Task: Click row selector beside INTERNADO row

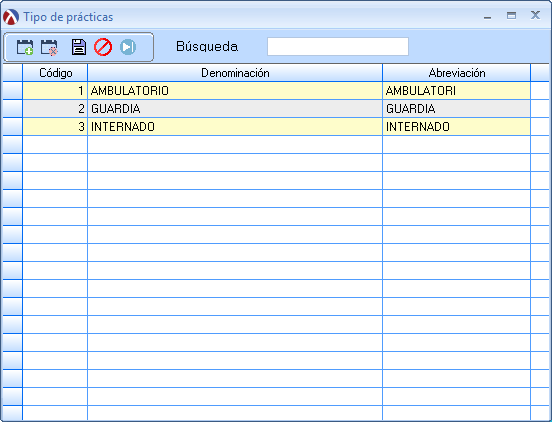Action: (12, 127)
